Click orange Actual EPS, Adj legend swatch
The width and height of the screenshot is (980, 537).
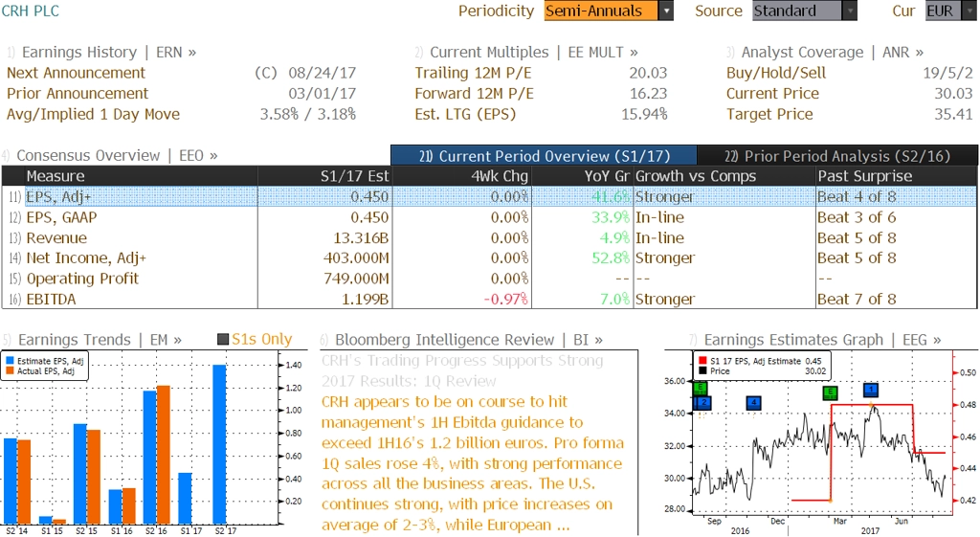(x=10, y=370)
